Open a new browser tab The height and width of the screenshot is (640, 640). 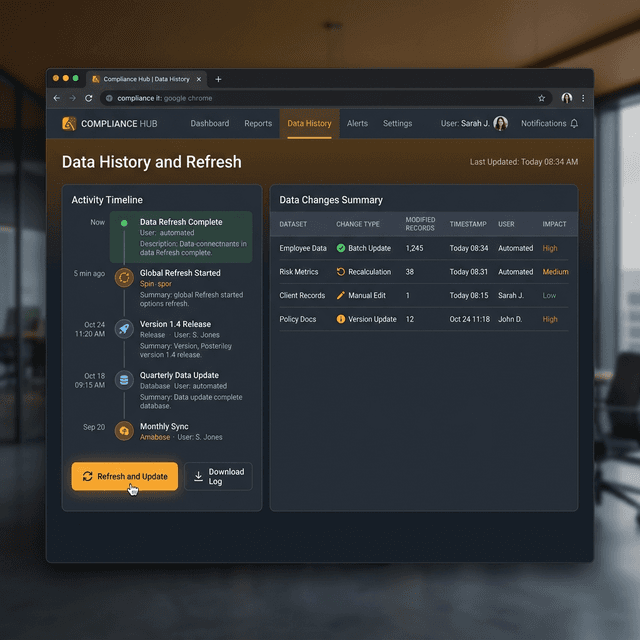coord(219,79)
